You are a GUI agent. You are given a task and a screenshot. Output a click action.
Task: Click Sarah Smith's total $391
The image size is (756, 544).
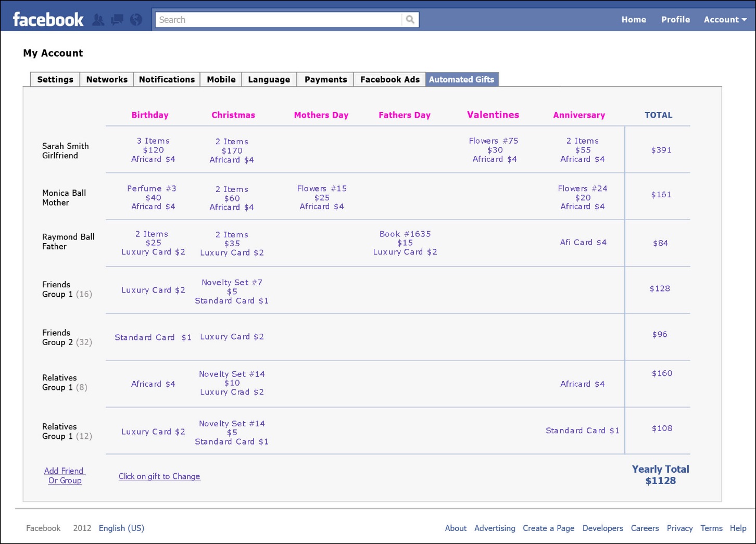(x=661, y=150)
